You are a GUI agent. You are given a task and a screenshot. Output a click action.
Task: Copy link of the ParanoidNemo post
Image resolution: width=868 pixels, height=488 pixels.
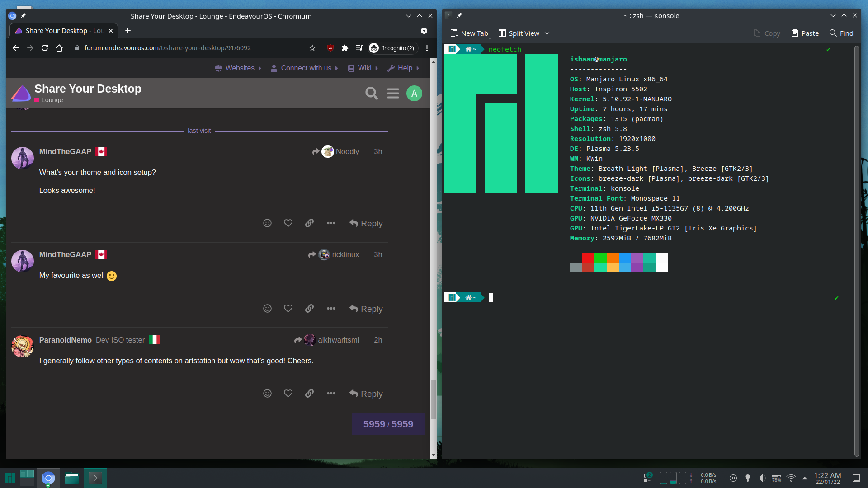click(x=309, y=394)
